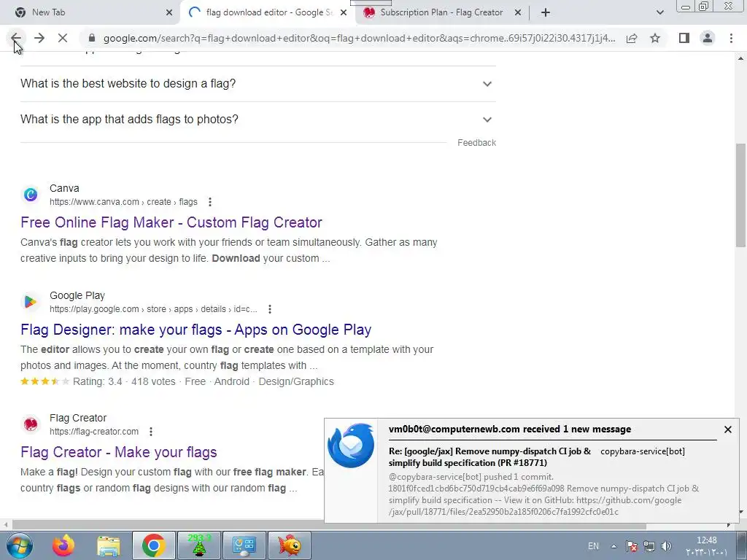Viewport: 747px width, 560px height.
Task: Expand 'What is the best website to design a flag?'
Action: pos(258,84)
